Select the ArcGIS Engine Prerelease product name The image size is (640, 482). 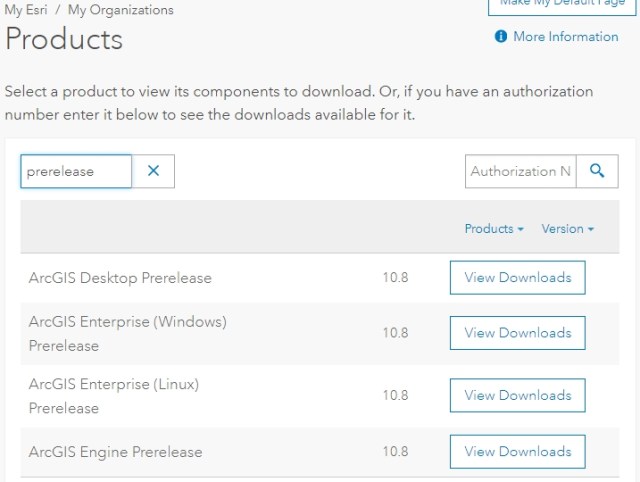pyautogui.click(x=115, y=452)
